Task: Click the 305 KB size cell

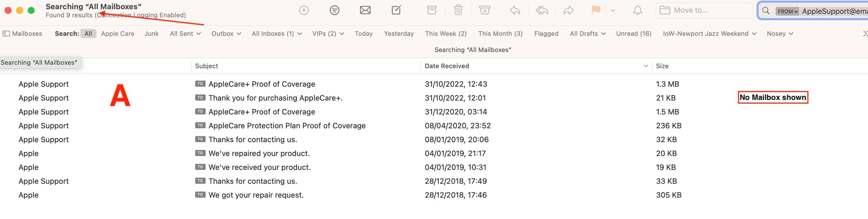Action: pyautogui.click(x=669, y=195)
